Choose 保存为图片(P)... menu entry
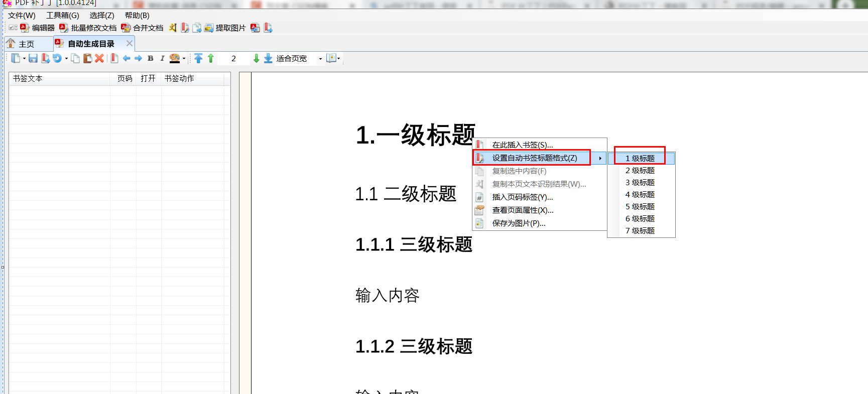 [x=540, y=223]
